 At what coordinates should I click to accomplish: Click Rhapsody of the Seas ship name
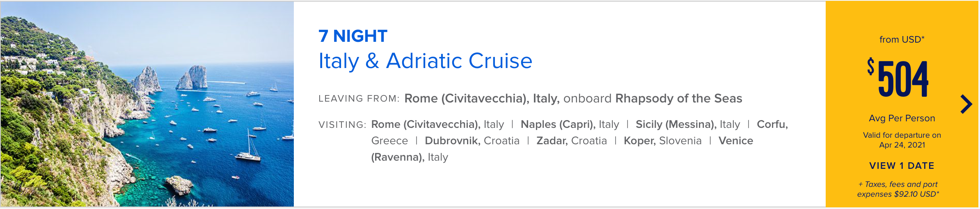point(679,98)
